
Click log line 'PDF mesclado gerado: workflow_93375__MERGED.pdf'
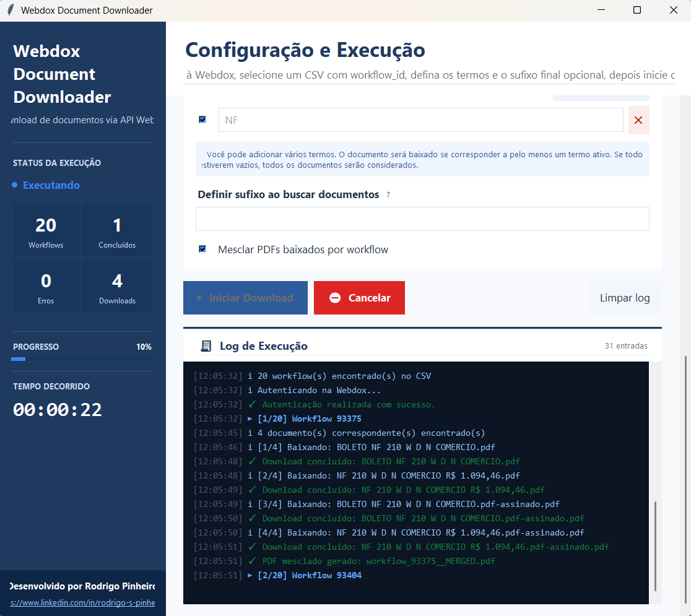click(378, 561)
